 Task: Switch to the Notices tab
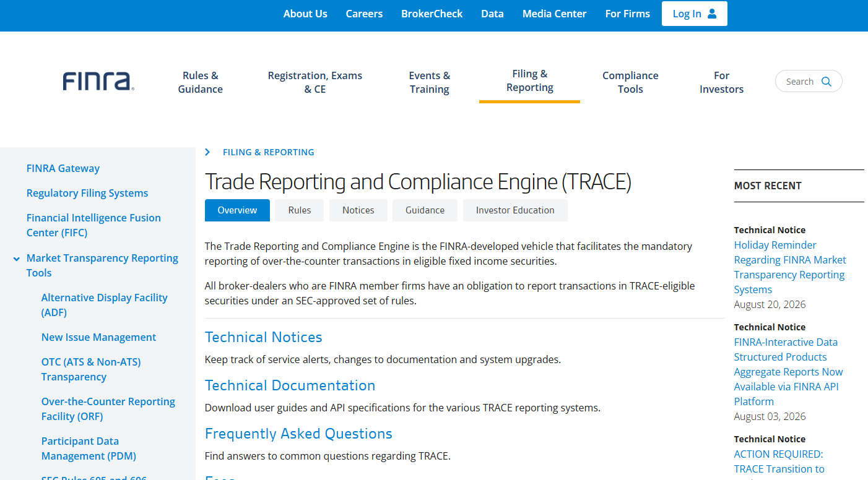point(358,210)
